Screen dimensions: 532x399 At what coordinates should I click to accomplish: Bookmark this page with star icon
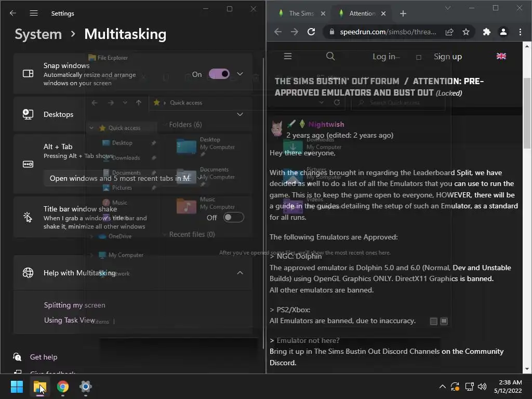[x=466, y=32]
